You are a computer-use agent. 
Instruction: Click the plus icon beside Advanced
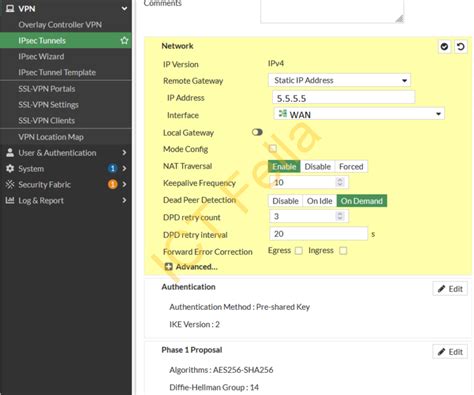[169, 267]
